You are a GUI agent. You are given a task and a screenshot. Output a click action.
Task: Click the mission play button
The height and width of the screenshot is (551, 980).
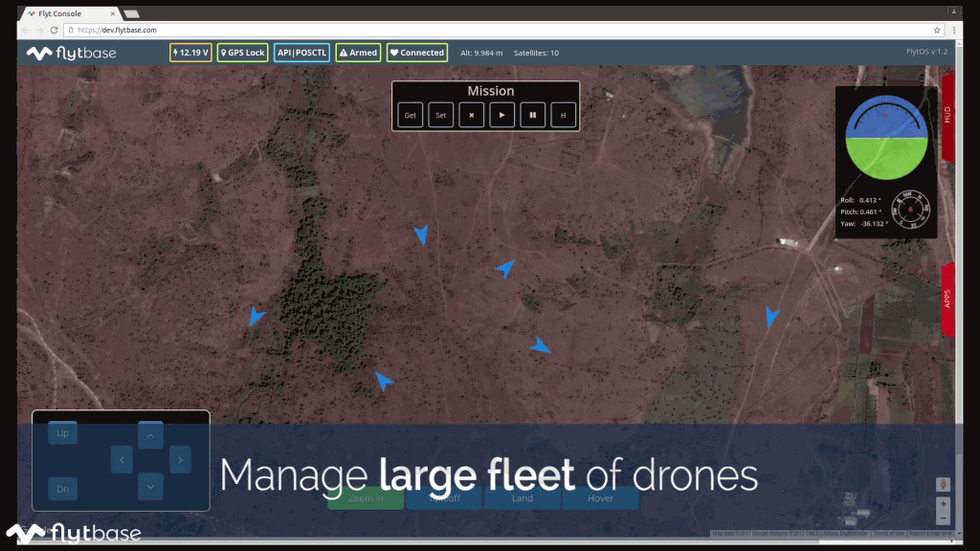point(501,116)
